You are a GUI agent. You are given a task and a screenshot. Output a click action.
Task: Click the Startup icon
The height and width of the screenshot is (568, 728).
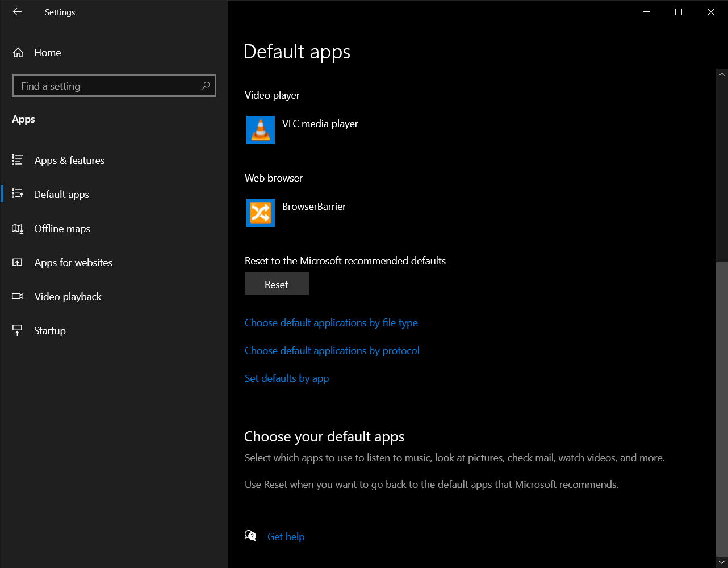coord(18,330)
